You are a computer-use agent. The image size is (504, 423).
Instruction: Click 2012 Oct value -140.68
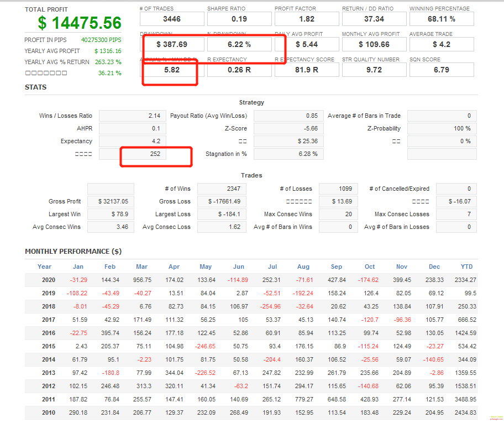click(x=368, y=386)
